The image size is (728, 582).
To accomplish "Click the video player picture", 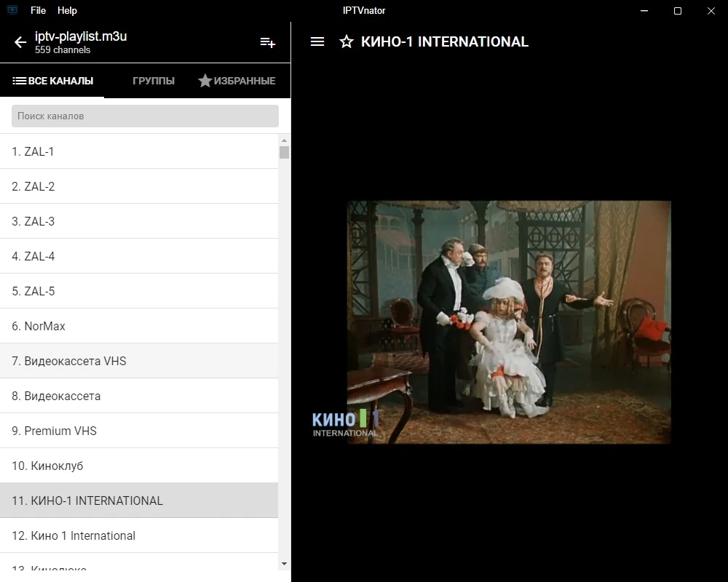I will coord(509,322).
